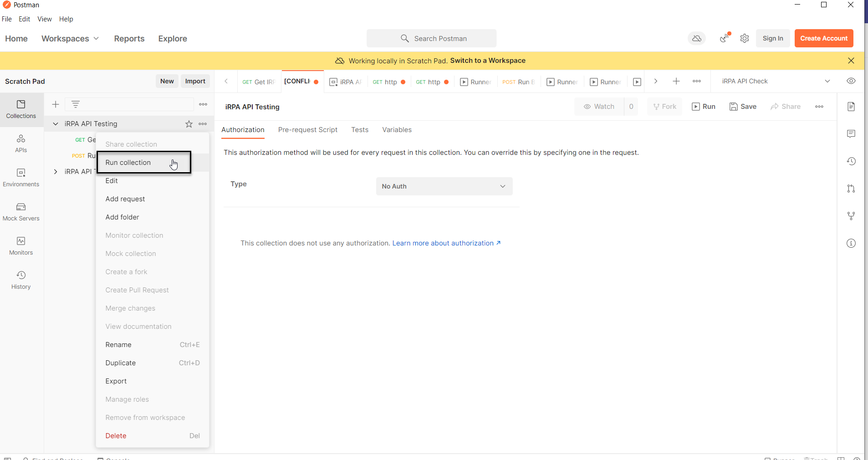868x460 pixels.
Task: Click the Create Account button
Action: [824, 38]
